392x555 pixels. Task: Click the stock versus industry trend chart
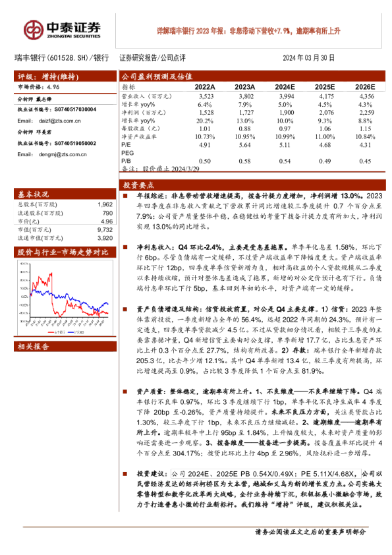pos(65,297)
